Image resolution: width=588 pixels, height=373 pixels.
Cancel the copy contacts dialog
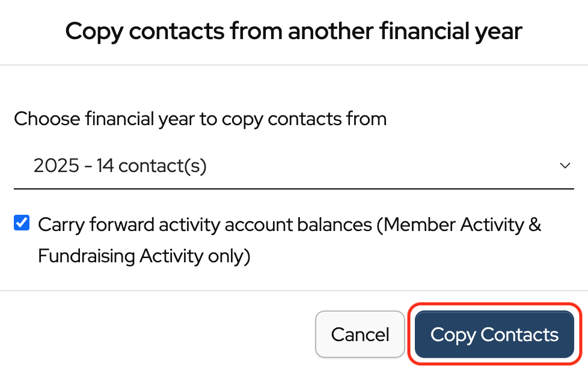pos(360,334)
